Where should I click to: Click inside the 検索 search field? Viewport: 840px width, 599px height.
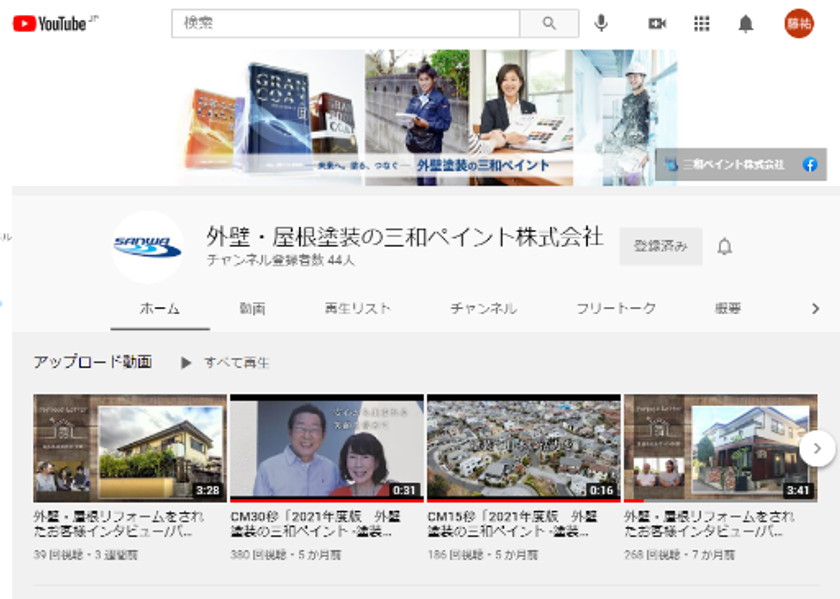pyautogui.click(x=345, y=24)
